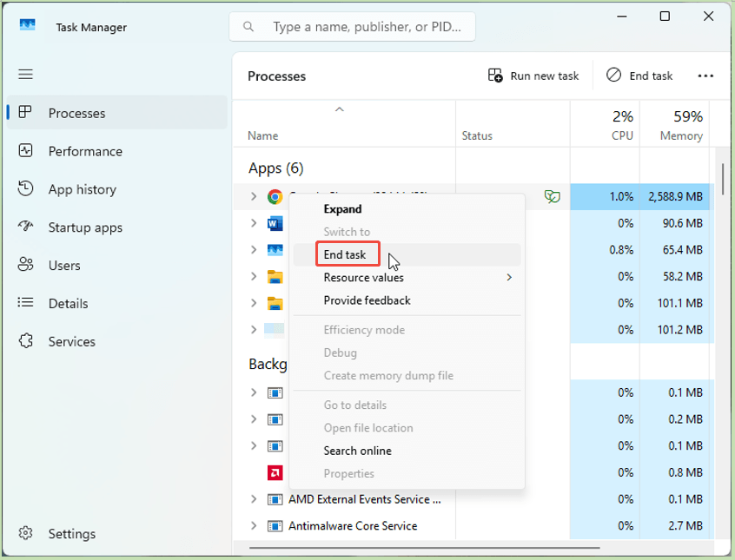Open the Users page

coord(117,265)
